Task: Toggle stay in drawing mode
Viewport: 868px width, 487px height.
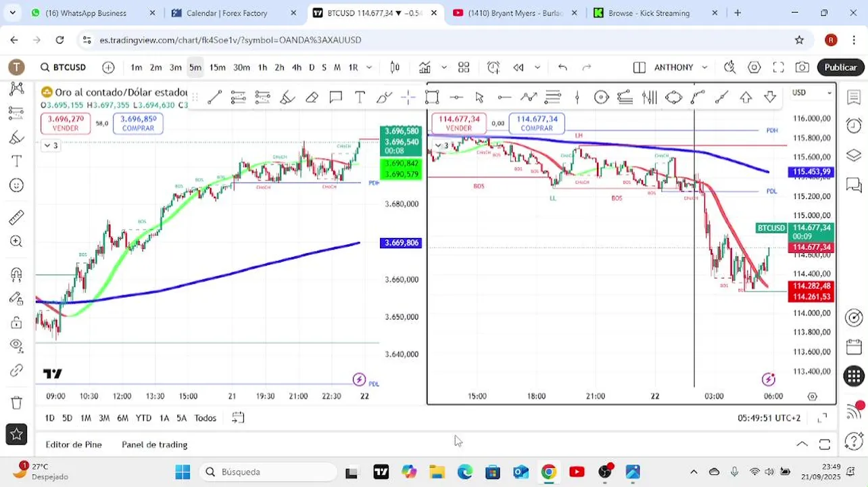Action: point(17,298)
